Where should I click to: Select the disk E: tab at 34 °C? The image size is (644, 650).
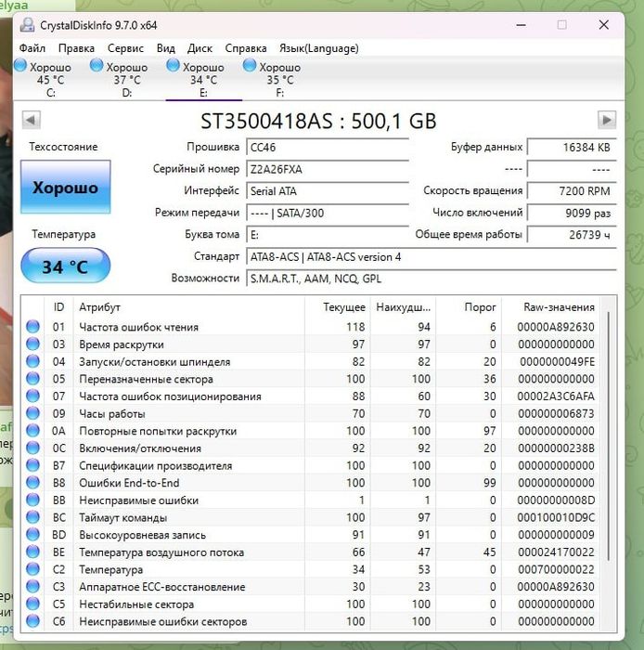pyautogui.click(x=203, y=80)
